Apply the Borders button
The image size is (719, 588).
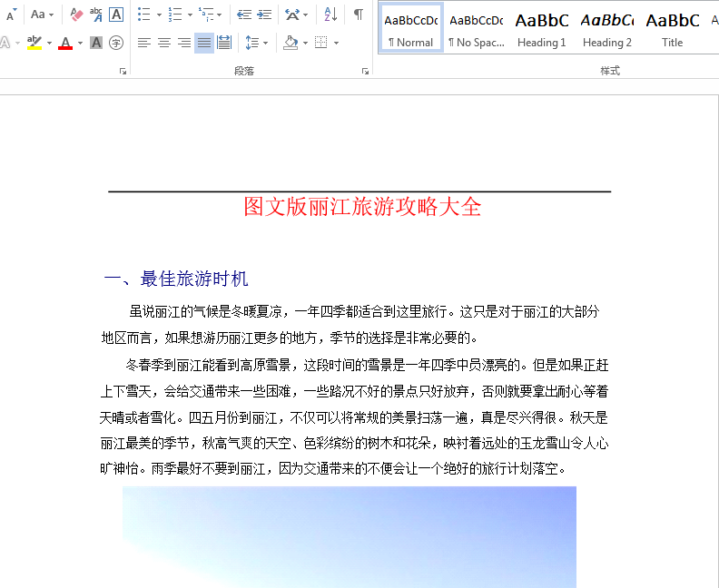coord(321,43)
